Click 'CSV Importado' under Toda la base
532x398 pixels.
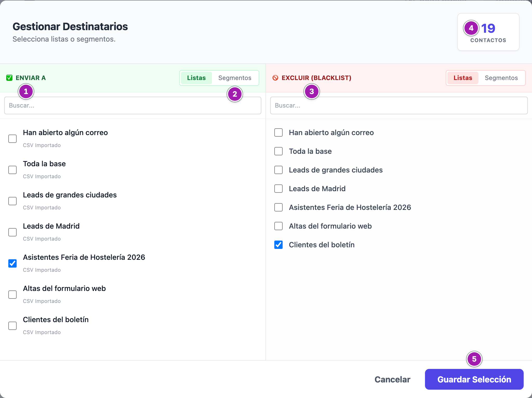pos(42,176)
